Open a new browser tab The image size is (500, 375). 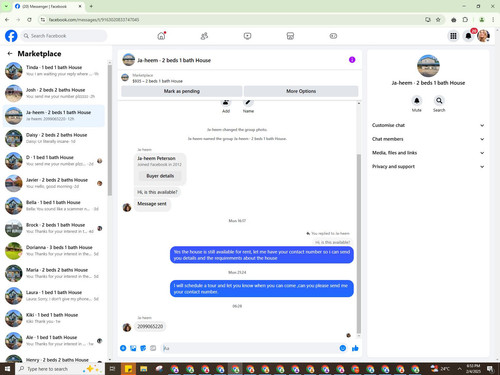click(x=91, y=6)
